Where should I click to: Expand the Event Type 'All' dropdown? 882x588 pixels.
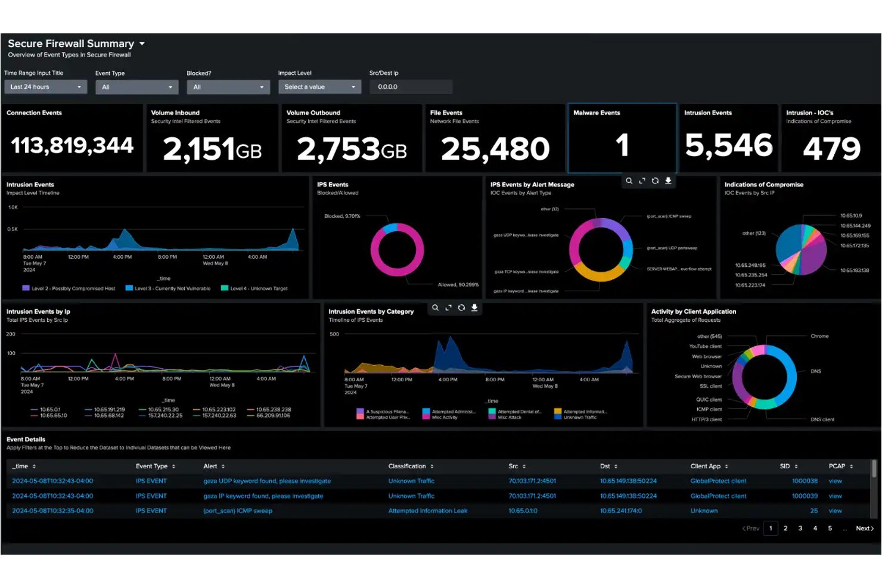137,87
